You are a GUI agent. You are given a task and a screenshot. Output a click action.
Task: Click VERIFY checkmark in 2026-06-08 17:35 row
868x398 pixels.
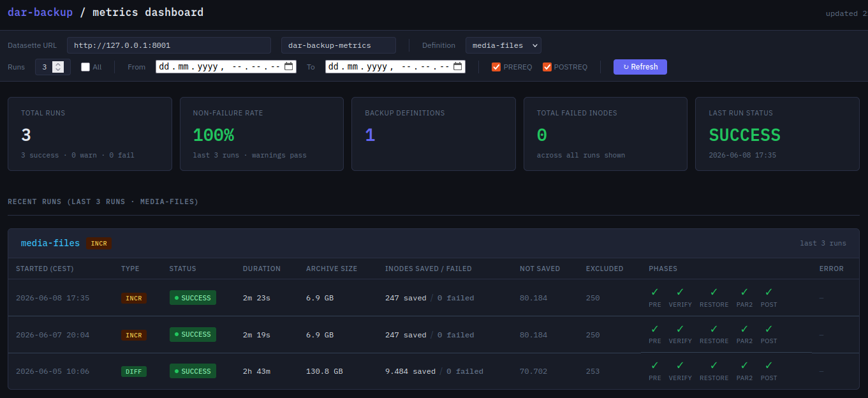[680, 292]
